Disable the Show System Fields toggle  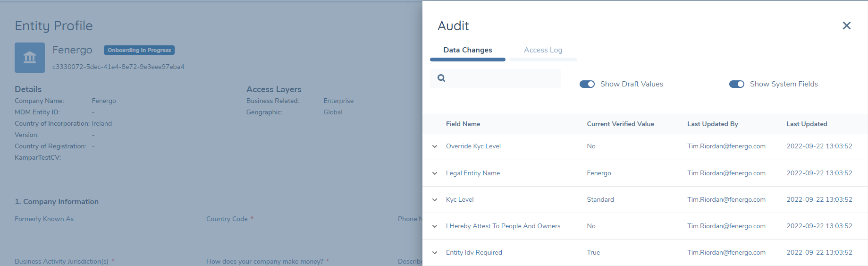point(736,84)
